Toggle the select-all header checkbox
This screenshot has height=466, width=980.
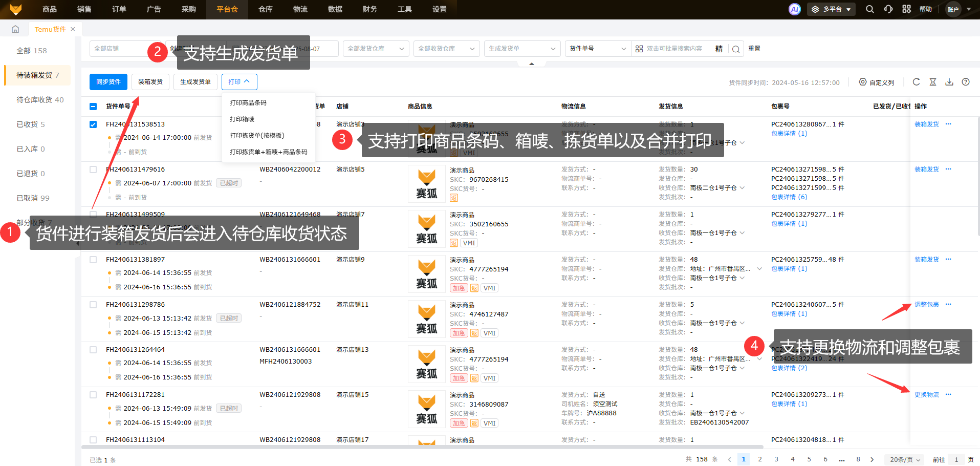click(93, 107)
